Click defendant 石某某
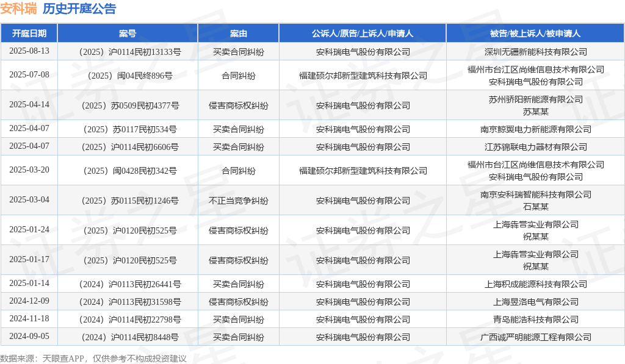625x364 pixels. (x=535, y=207)
